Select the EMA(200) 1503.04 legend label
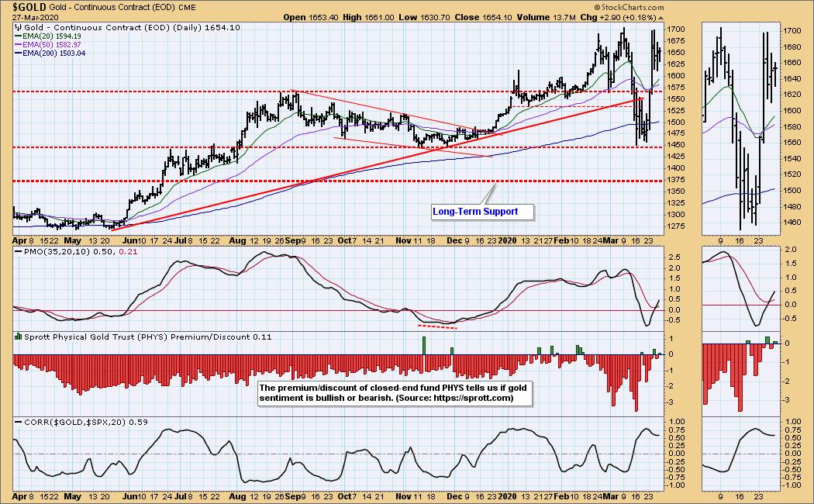 54,53
